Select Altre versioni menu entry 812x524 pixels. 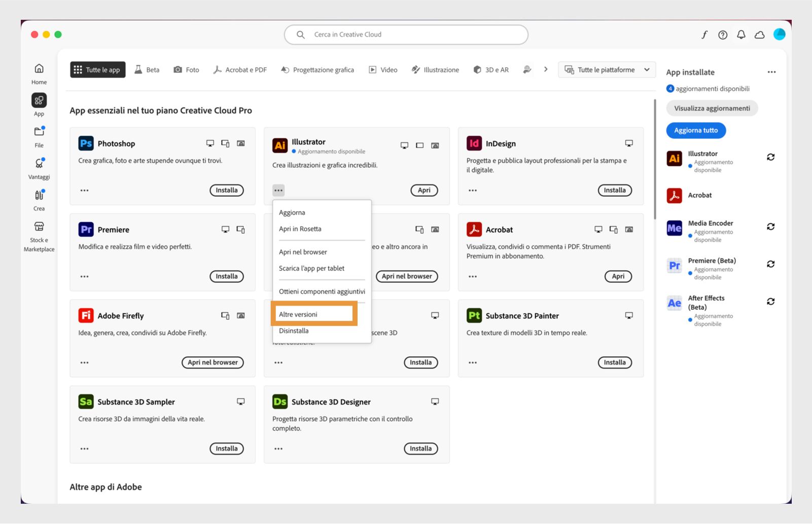click(314, 314)
